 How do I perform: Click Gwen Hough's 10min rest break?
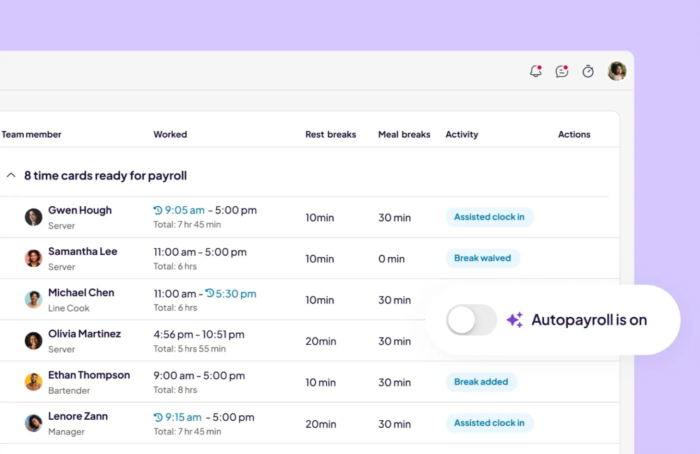tap(320, 217)
